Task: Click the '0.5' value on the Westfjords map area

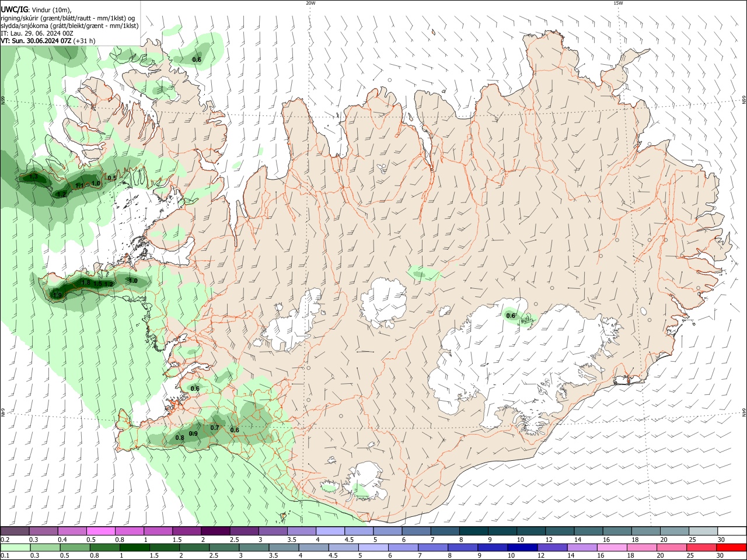Action: [112, 178]
